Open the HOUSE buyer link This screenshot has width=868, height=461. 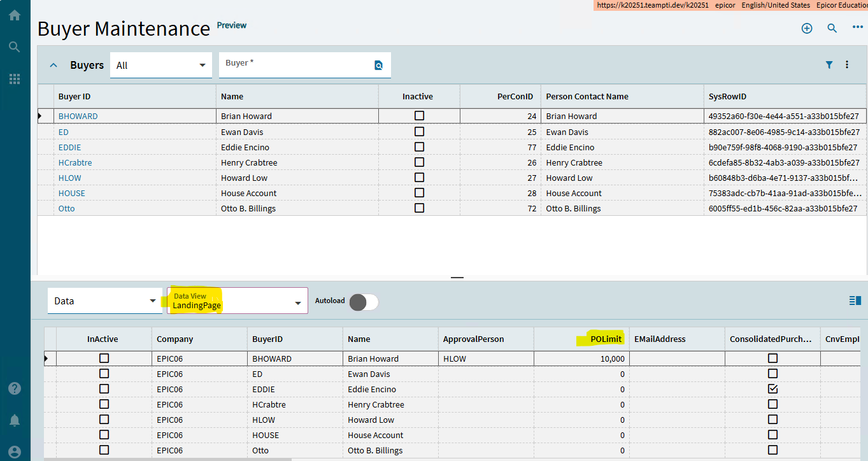click(x=72, y=193)
